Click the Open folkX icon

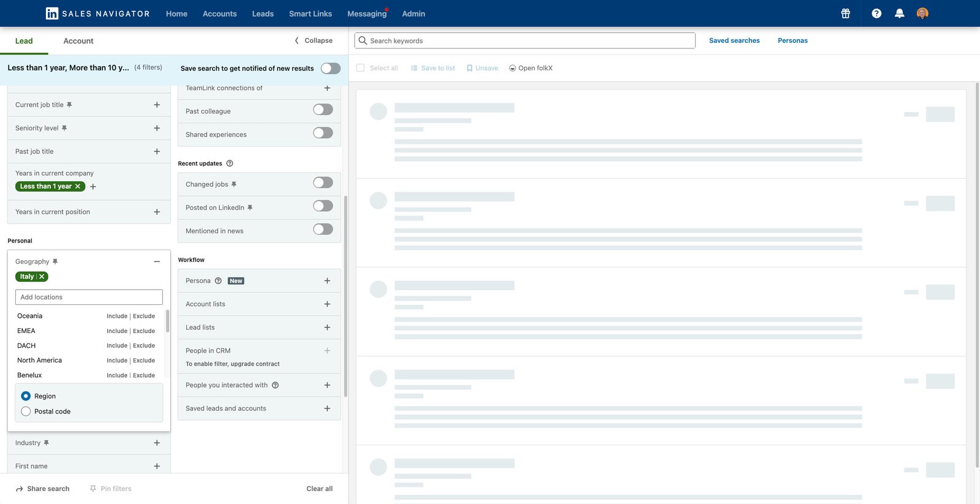pyautogui.click(x=513, y=68)
